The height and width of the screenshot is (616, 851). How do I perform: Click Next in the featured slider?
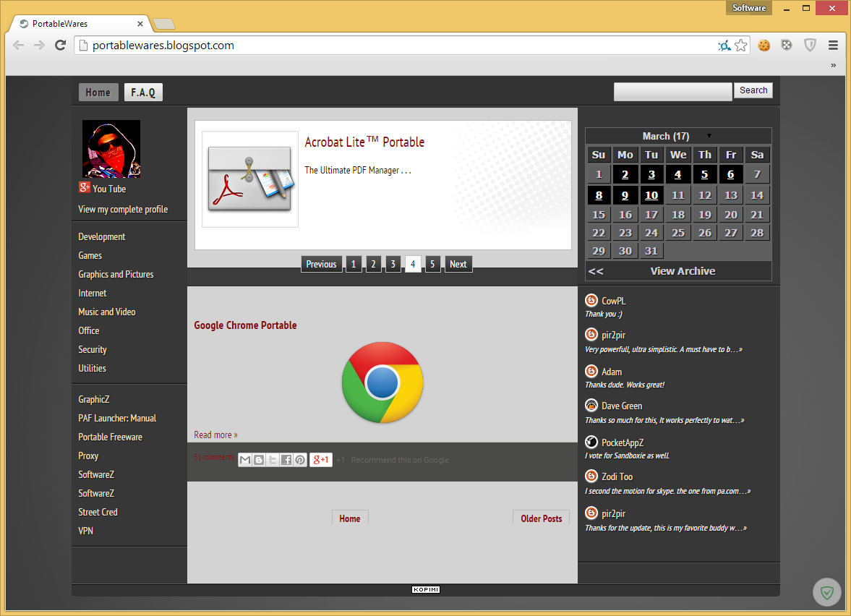458,265
